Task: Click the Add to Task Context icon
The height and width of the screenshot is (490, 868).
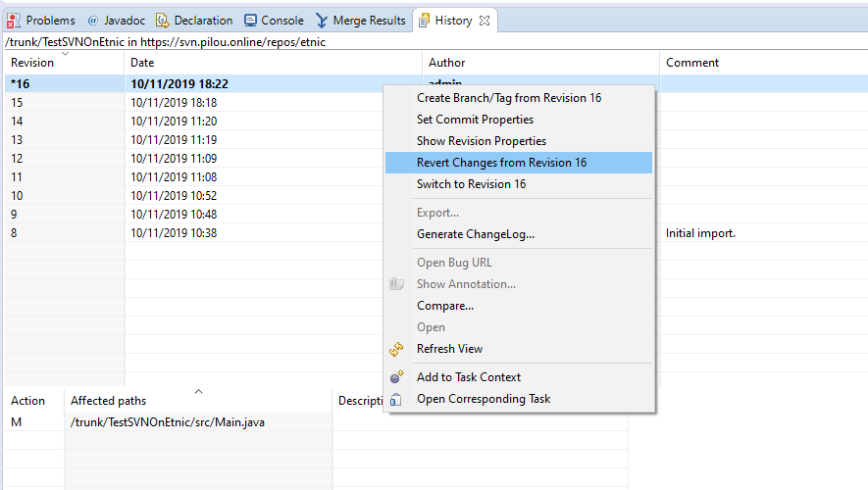Action: click(397, 377)
